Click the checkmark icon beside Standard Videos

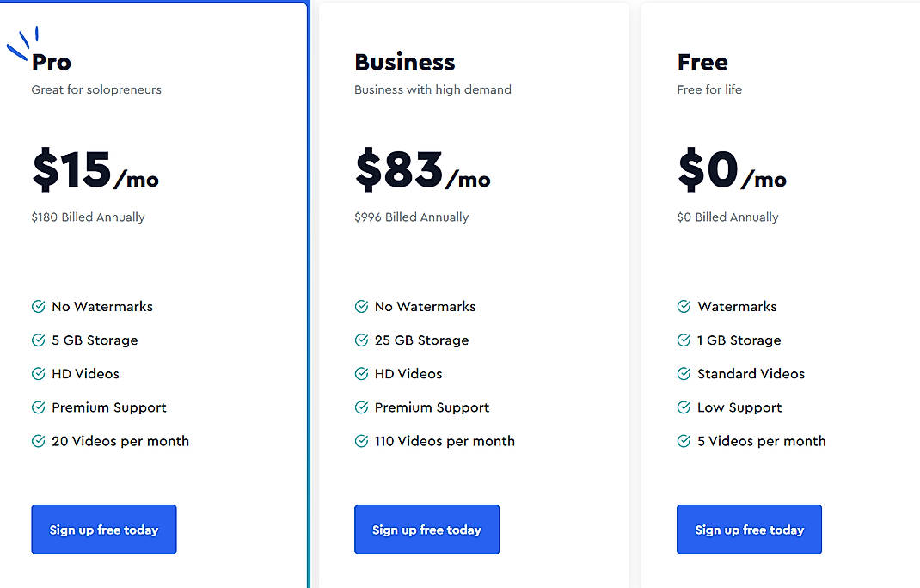pos(683,374)
